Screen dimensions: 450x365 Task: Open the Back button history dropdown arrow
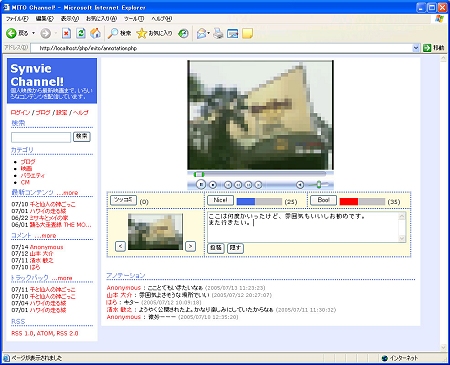pyautogui.click(x=33, y=33)
